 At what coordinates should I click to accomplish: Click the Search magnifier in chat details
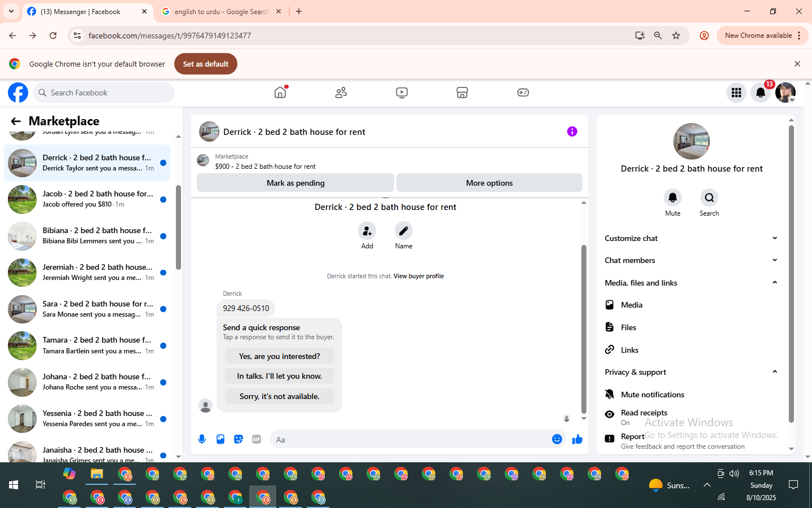[x=709, y=198]
